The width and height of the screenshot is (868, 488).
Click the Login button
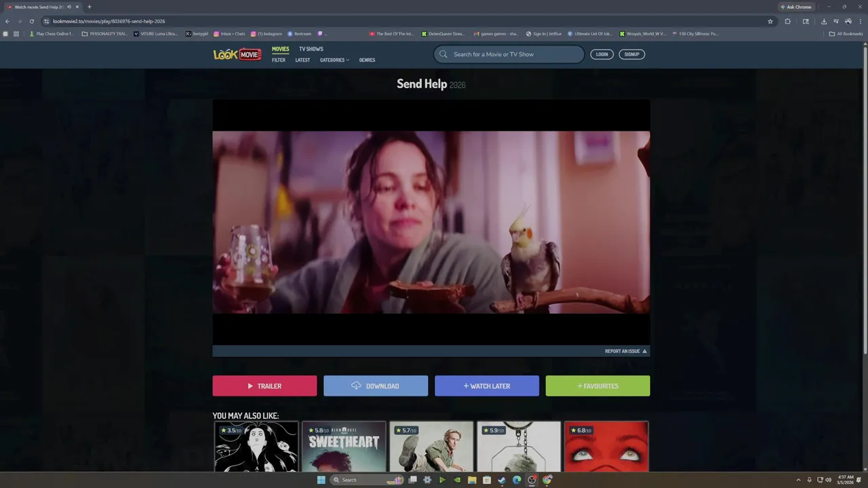[x=601, y=54]
